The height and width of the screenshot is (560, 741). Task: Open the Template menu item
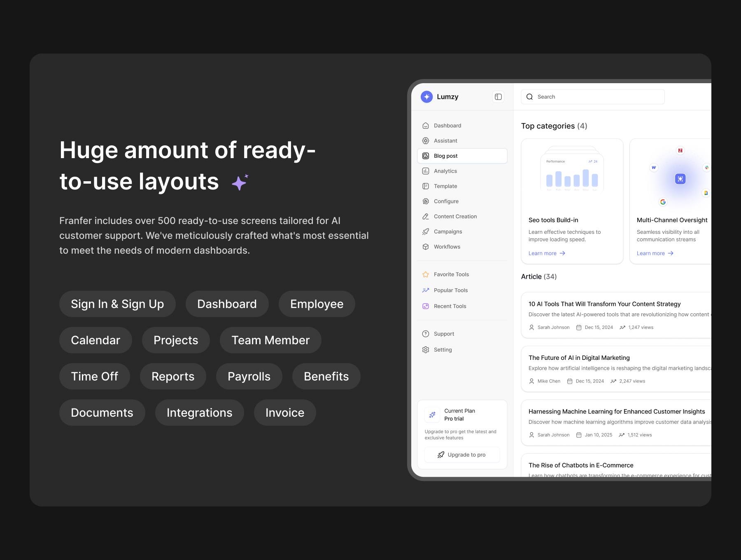tap(445, 186)
